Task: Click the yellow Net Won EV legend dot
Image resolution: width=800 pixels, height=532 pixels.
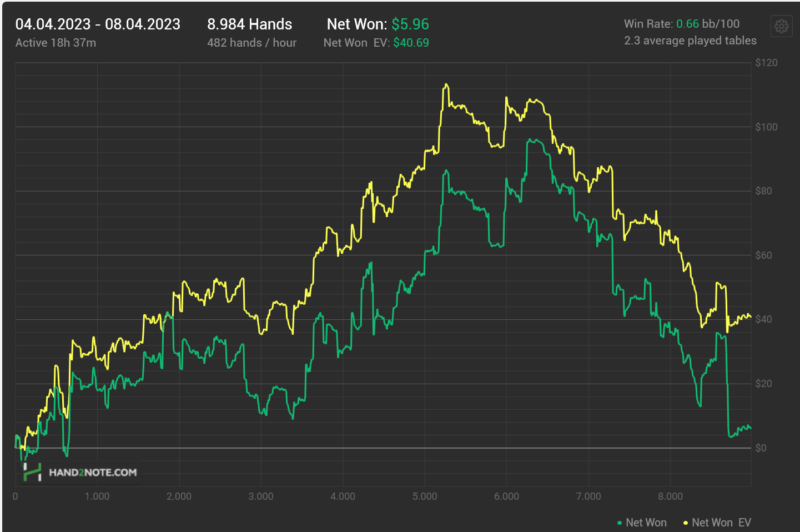Action: tap(686, 523)
